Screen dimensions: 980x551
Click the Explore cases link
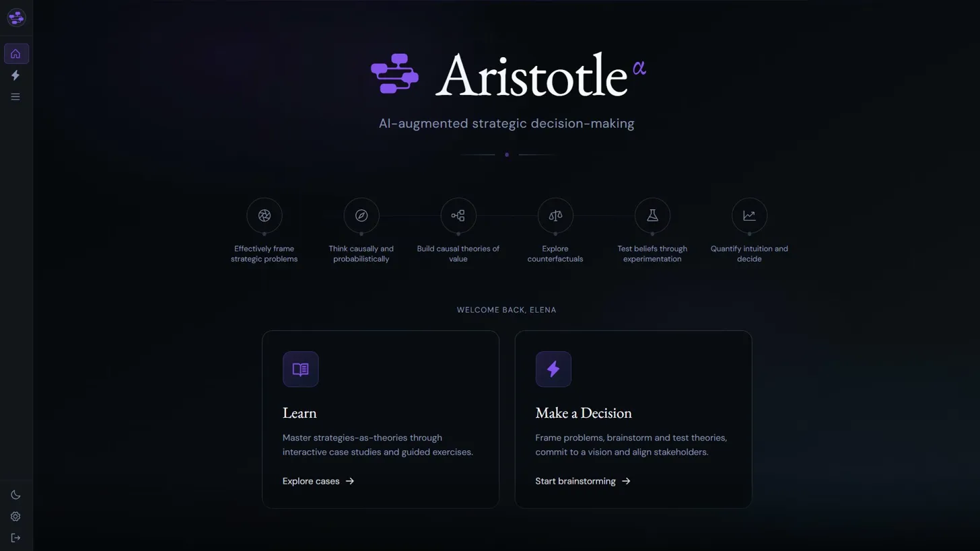(x=318, y=481)
